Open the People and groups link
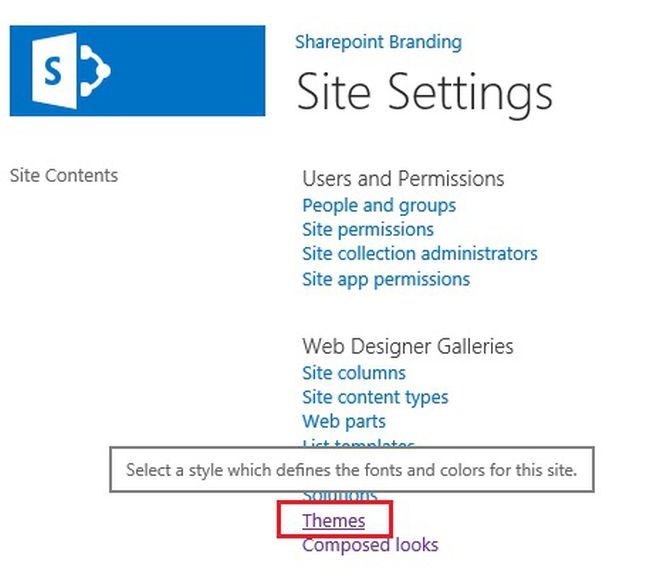 tap(379, 205)
